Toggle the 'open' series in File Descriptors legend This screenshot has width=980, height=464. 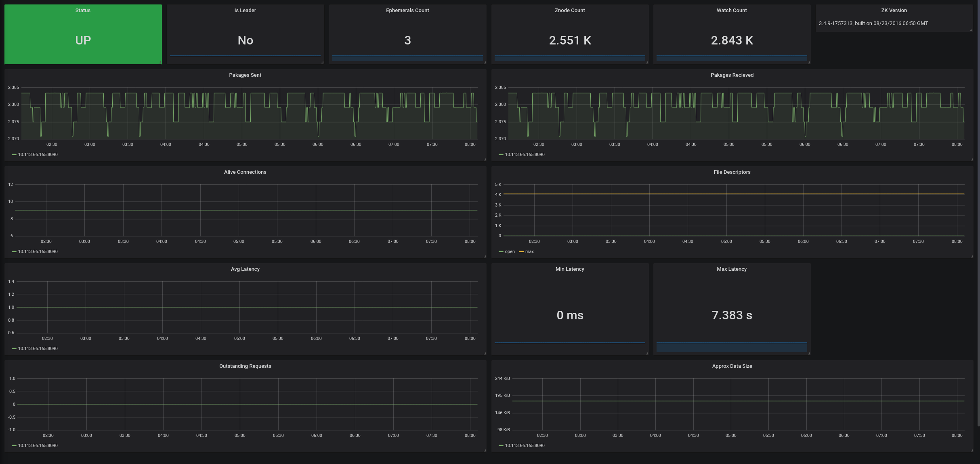pos(510,251)
